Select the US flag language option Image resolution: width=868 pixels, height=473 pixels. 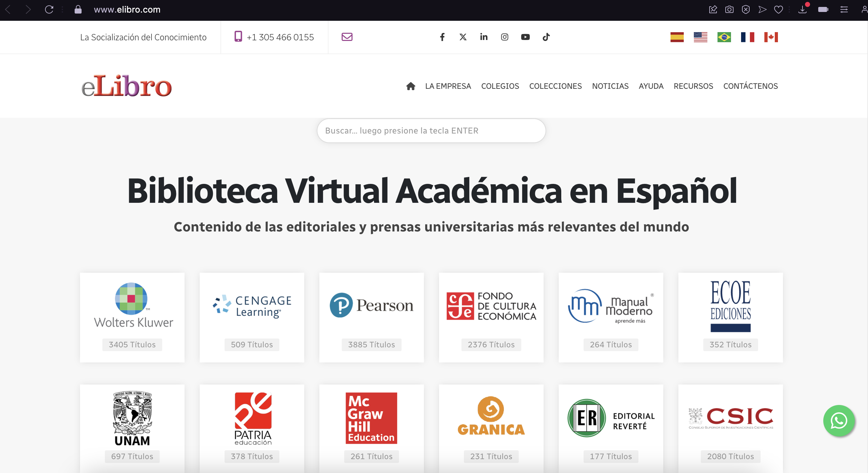(x=701, y=37)
